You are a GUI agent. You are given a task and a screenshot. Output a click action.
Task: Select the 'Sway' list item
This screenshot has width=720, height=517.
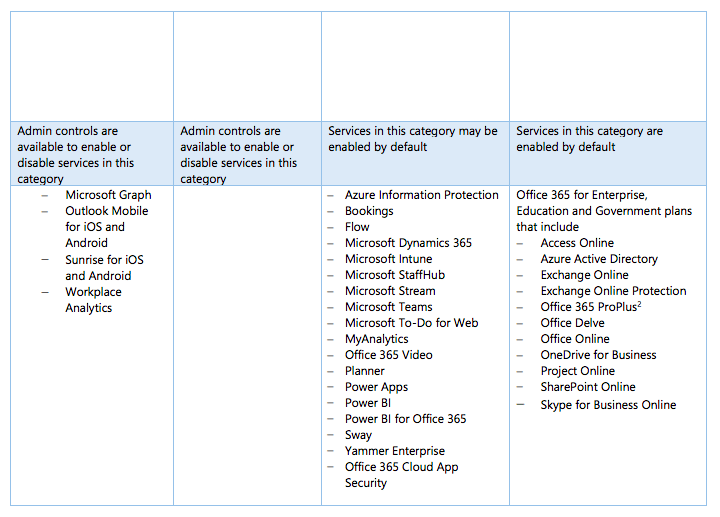(x=358, y=435)
